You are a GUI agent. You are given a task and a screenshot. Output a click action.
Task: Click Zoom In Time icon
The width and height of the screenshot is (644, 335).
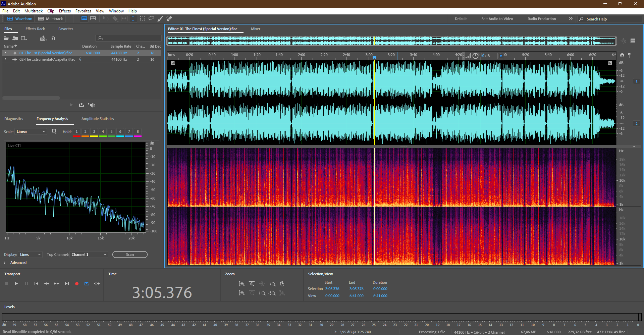coord(252,284)
